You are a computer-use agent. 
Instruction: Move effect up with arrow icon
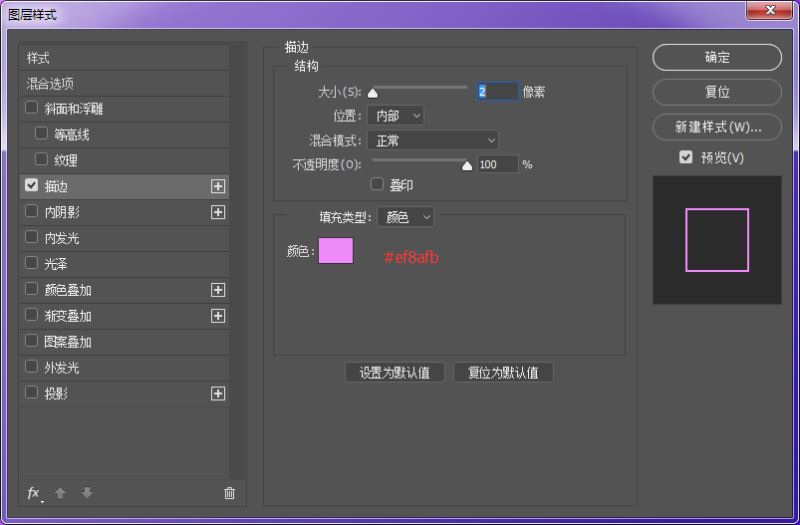pyautogui.click(x=61, y=493)
